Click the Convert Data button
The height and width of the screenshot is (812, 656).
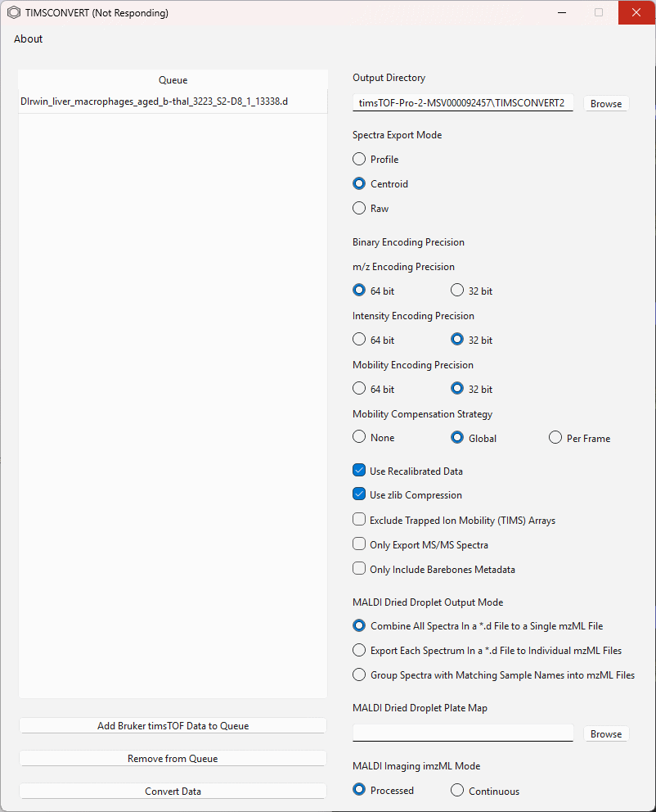[173, 791]
